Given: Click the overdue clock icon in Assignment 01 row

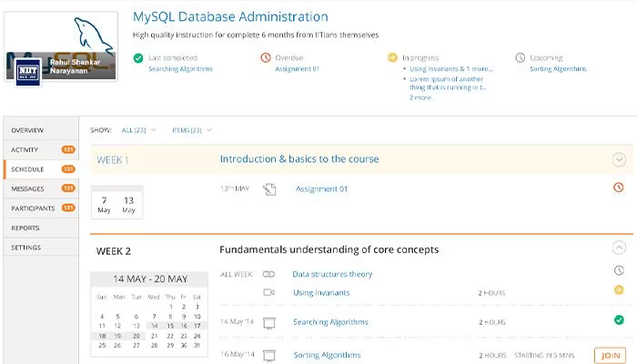Looking at the screenshot, I should 618,187.
